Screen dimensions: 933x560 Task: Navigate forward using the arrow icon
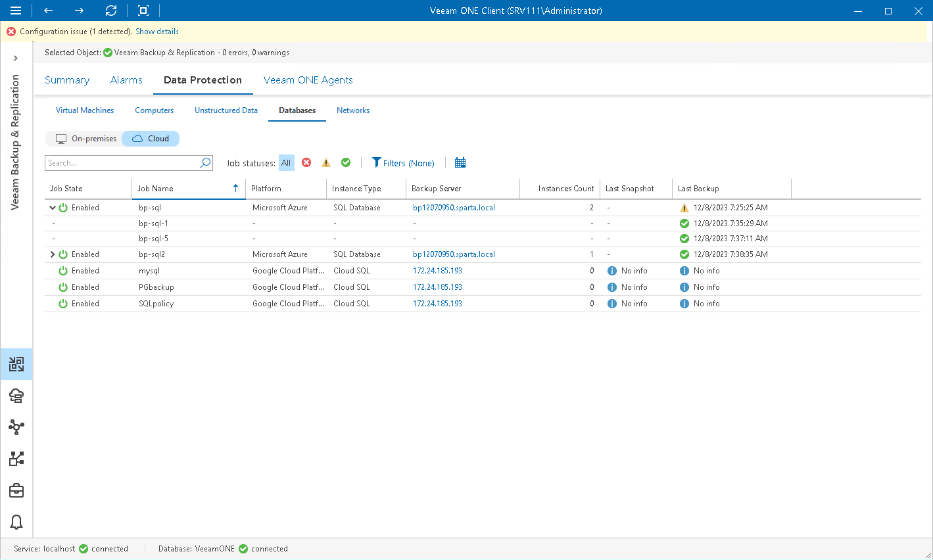(x=78, y=11)
